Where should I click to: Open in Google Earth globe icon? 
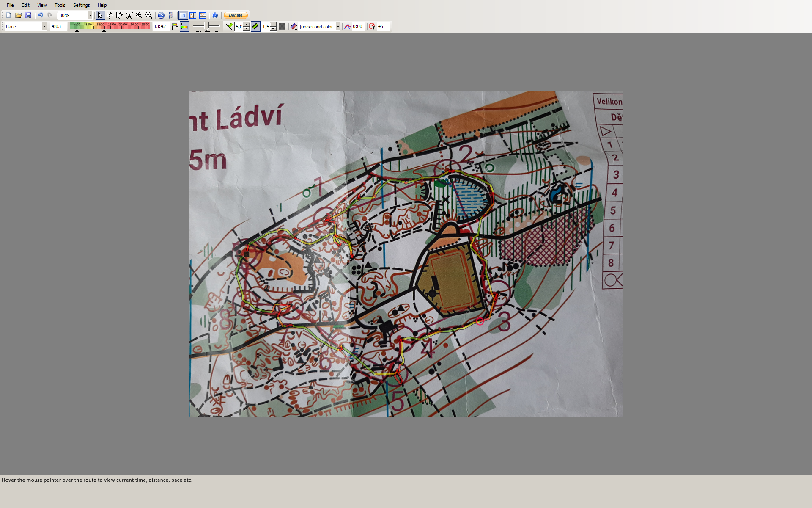pos(161,15)
